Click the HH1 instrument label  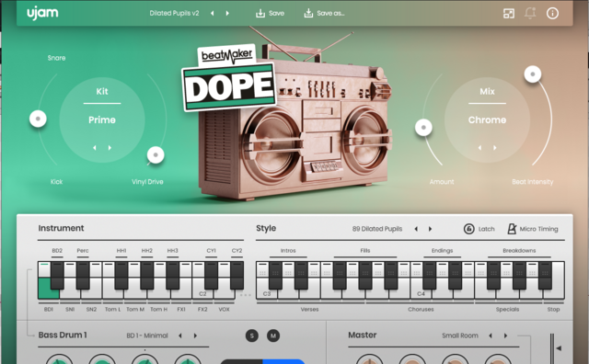tap(121, 251)
